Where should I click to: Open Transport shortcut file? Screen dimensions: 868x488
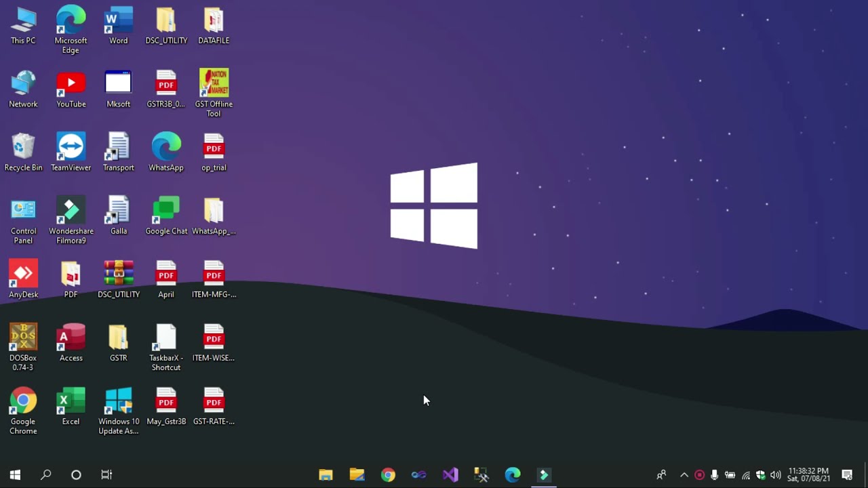(119, 152)
